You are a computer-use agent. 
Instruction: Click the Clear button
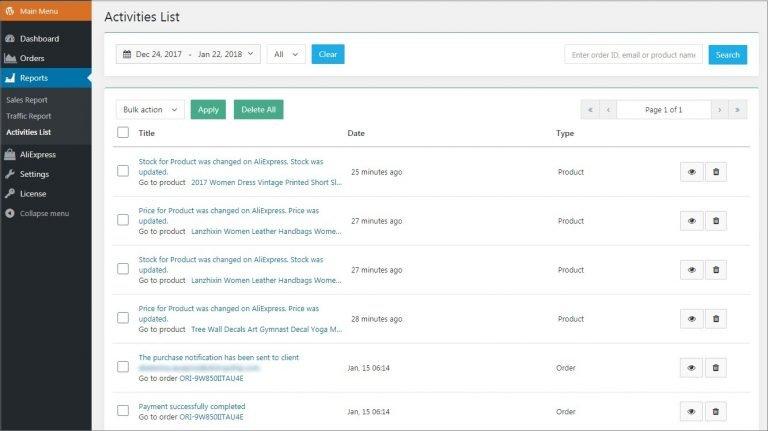(328, 54)
